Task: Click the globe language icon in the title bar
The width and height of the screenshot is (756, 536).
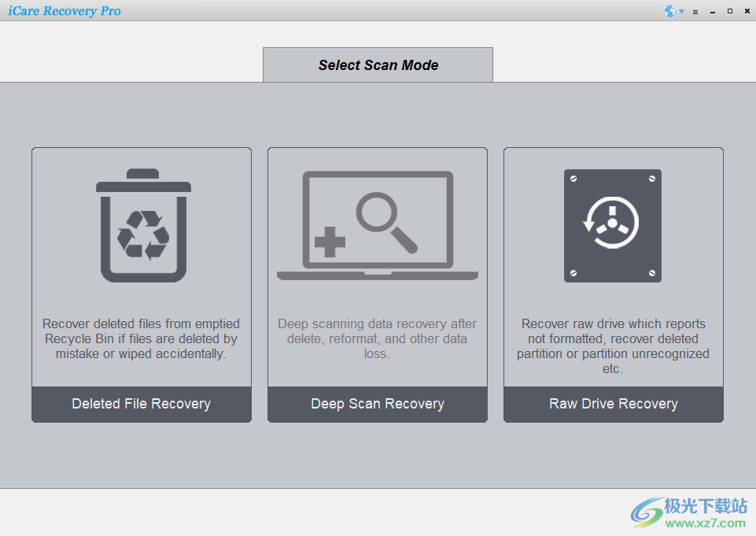Action: (x=669, y=11)
